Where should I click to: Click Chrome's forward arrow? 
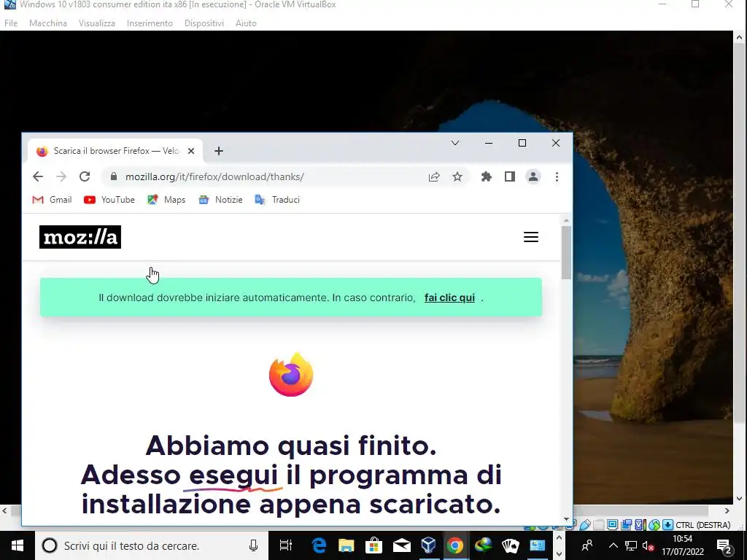coord(61,176)
